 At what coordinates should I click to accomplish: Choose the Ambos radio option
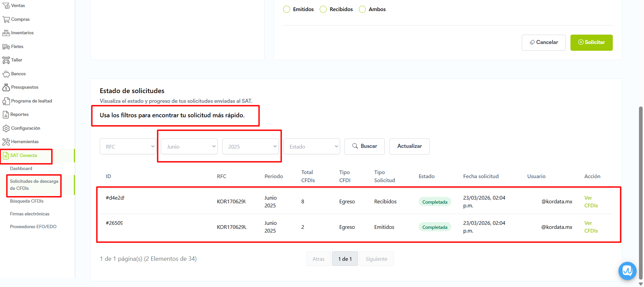coord(362,9)
